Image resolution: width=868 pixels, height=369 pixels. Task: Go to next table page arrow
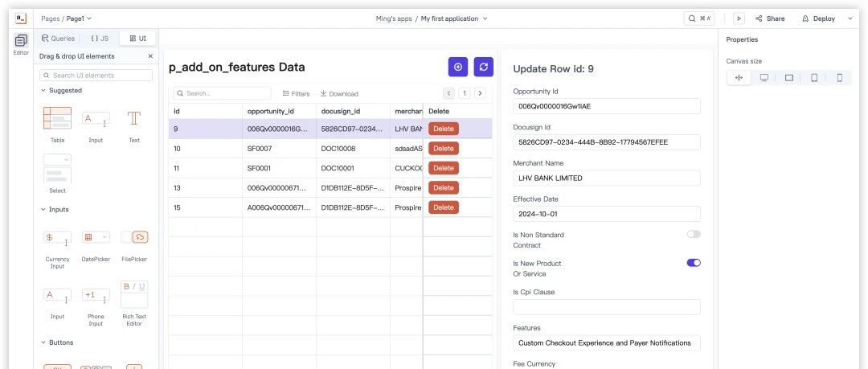pos(481,93)
